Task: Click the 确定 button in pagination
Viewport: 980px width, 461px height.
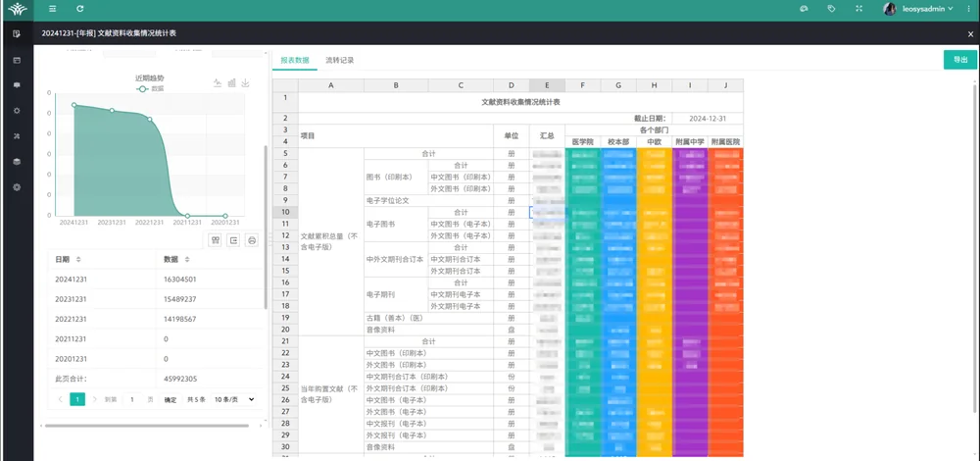Action: 171,400
